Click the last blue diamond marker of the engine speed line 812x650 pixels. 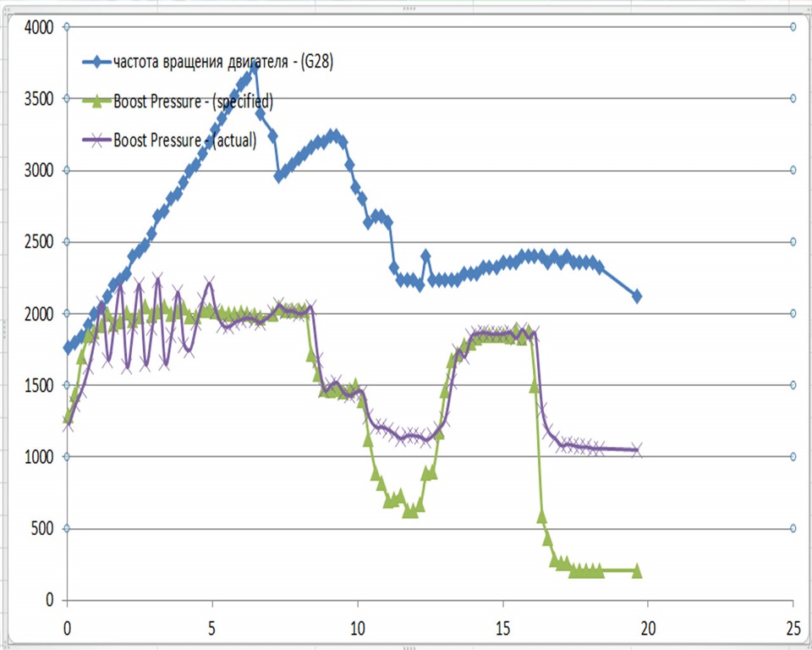(x=636, y=296)
